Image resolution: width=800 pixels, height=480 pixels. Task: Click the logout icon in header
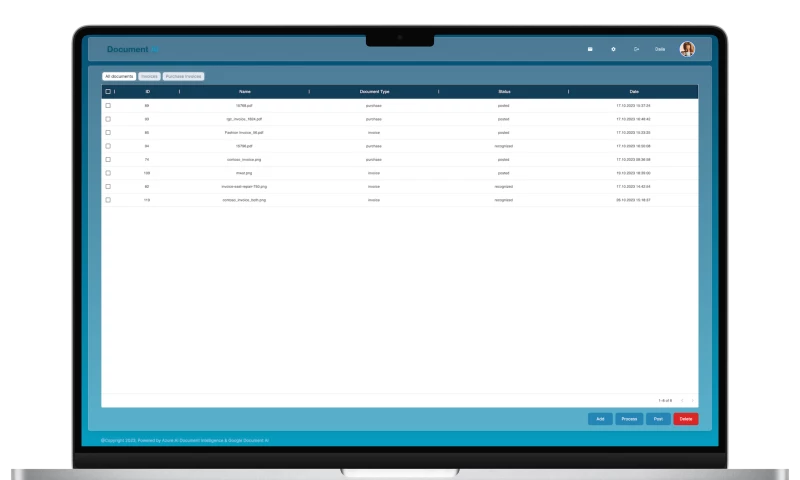click(x=636, y=49)
